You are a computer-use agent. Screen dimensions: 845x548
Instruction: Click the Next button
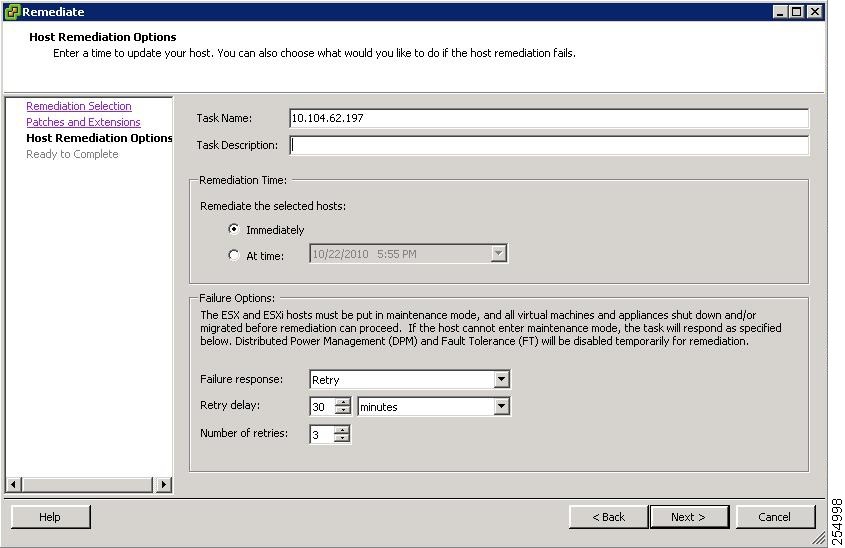point(689,517)
